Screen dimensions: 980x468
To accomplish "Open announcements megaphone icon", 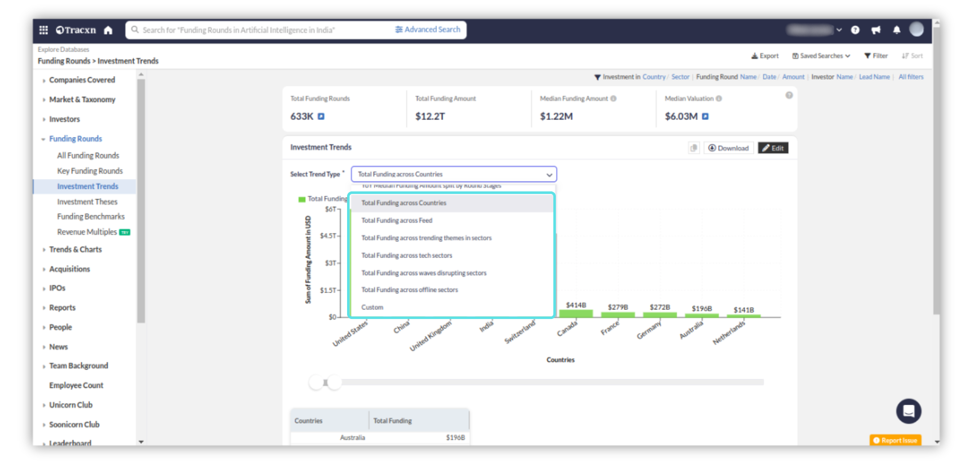I will click(x=876, y=30).
